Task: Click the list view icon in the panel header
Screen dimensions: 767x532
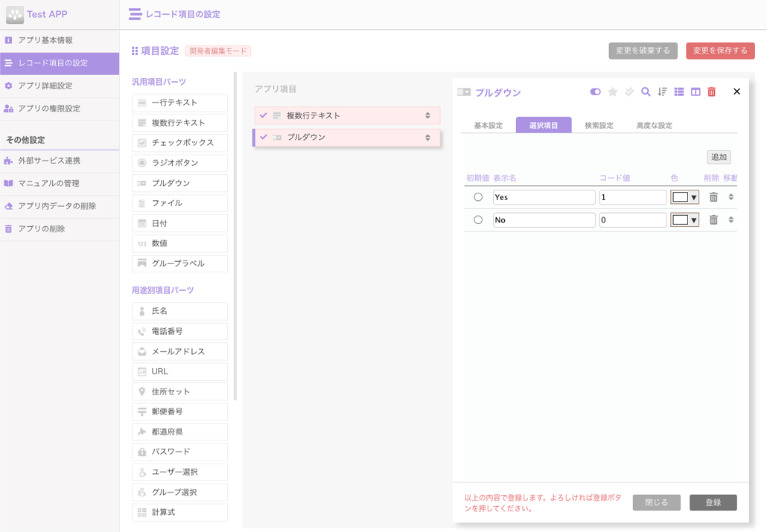Action: [x=678, y=92]
